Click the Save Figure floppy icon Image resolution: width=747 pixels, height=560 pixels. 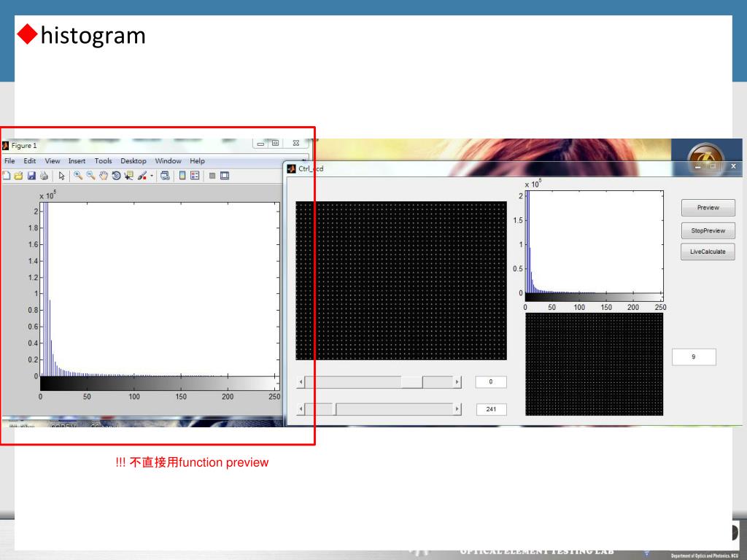(31, 176)
